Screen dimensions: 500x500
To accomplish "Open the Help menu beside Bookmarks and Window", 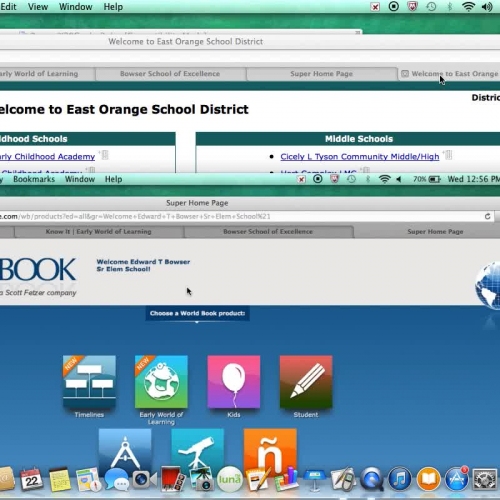I will tap(113, 179).
